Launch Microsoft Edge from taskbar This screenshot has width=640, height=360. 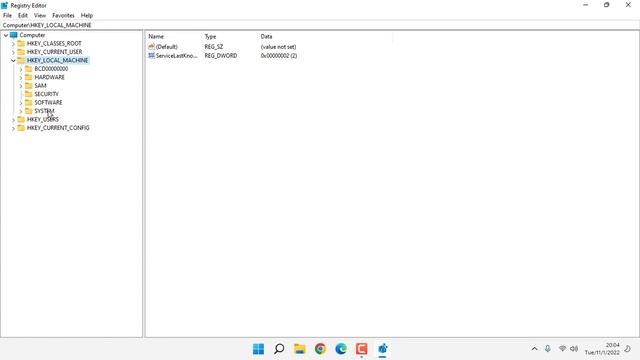pyautogui.click(x=341, y=349)
